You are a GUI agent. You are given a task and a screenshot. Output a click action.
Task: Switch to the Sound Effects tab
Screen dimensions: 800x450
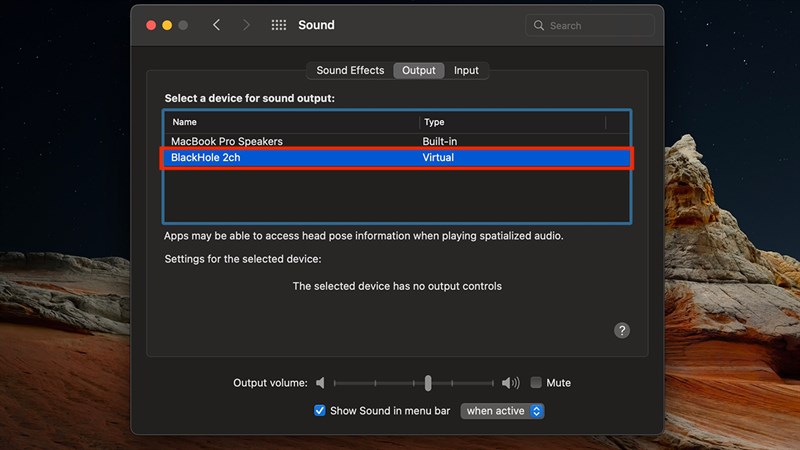(350, 70)
